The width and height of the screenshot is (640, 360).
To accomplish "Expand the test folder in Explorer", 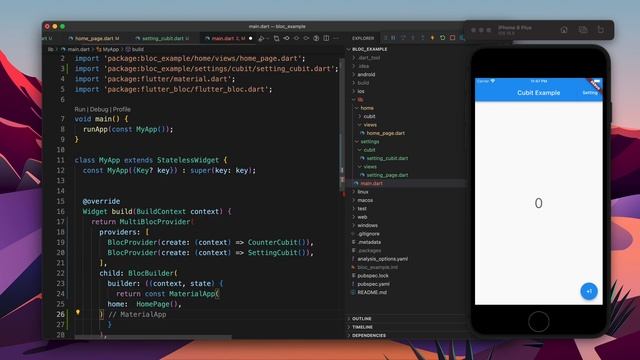I will coord(362,209).
